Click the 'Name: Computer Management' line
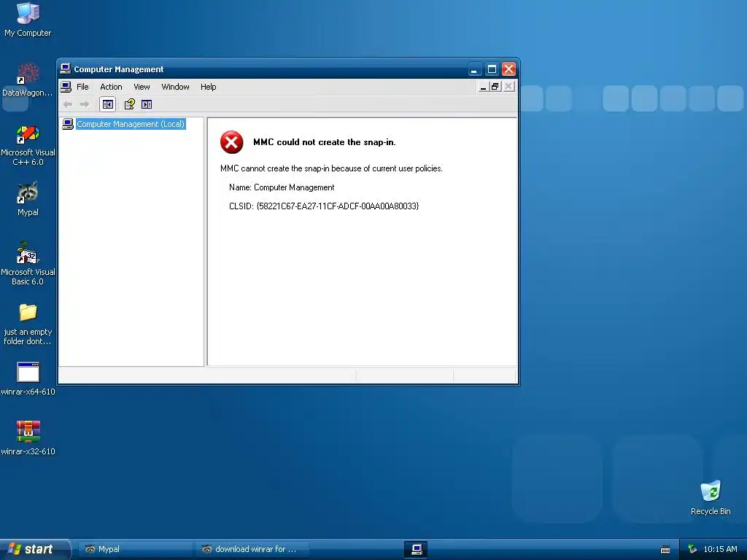The width and height of the screenshot is (747, 560). pos(282,187)
